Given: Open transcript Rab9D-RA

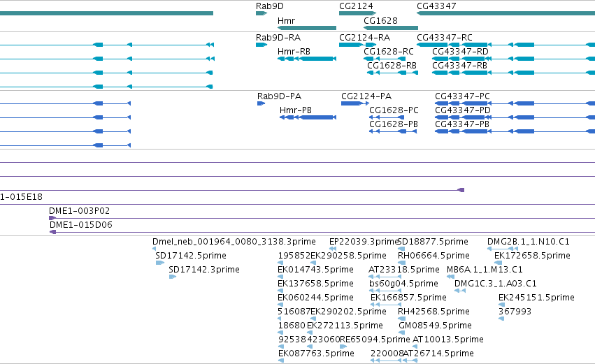Looking at the screenshot, I should click(278, 38).
